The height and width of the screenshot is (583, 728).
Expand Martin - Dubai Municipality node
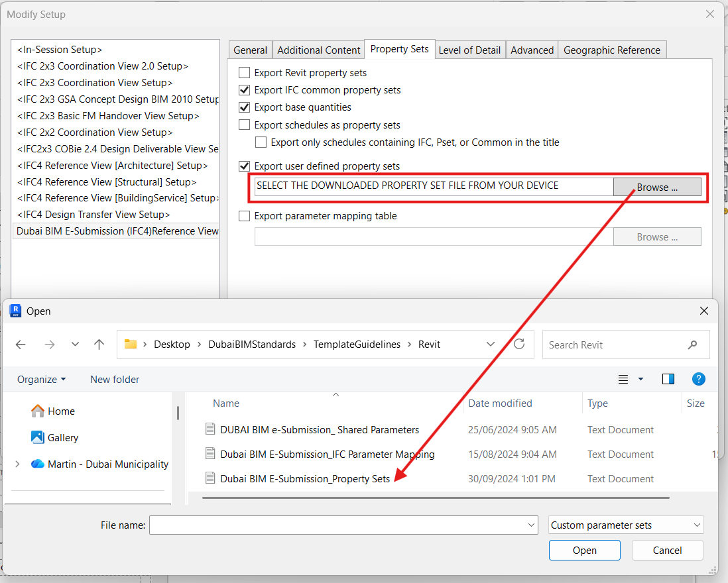coord(17,464)
